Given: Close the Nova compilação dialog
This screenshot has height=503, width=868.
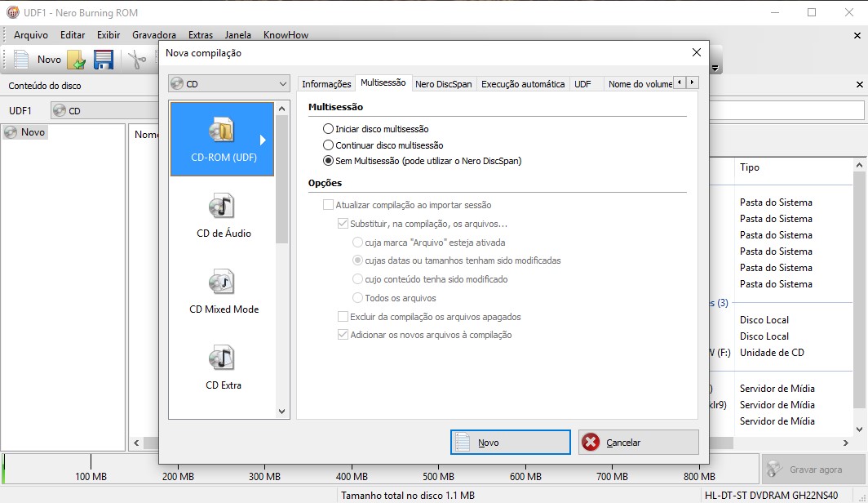Looking at the screenshot, I should (697, 52).
